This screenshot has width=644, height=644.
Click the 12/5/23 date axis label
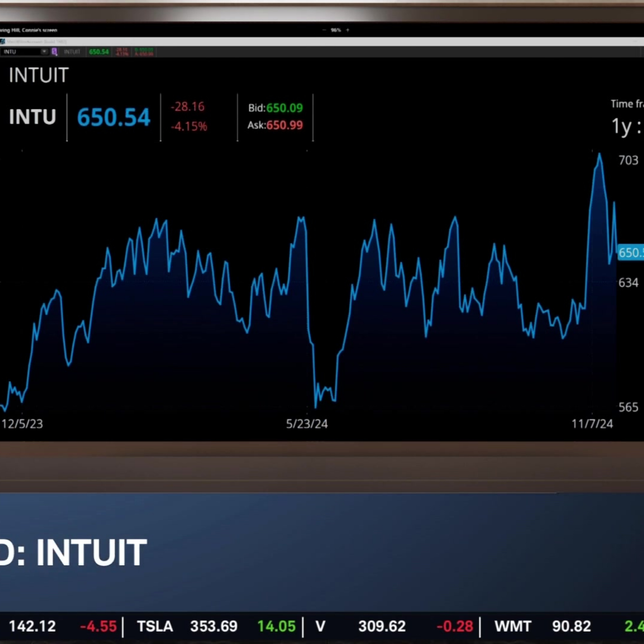(x=22, y=424)
